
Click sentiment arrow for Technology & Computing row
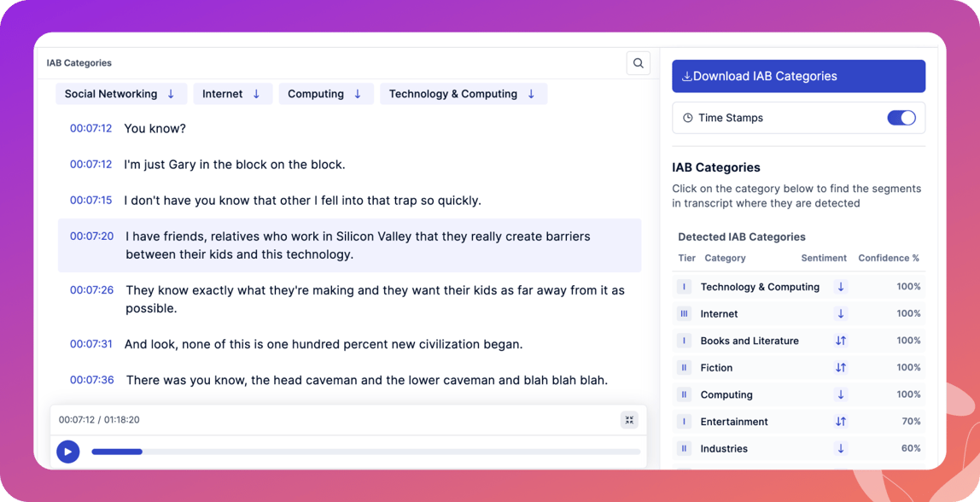point(841,287)
